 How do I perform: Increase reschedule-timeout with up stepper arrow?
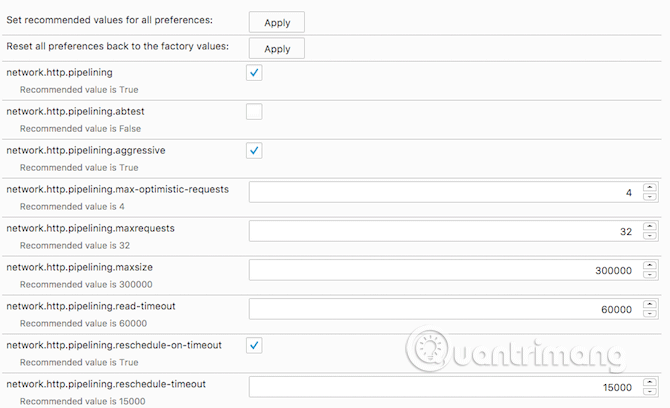pyautogui.click(x=650, y=382)
